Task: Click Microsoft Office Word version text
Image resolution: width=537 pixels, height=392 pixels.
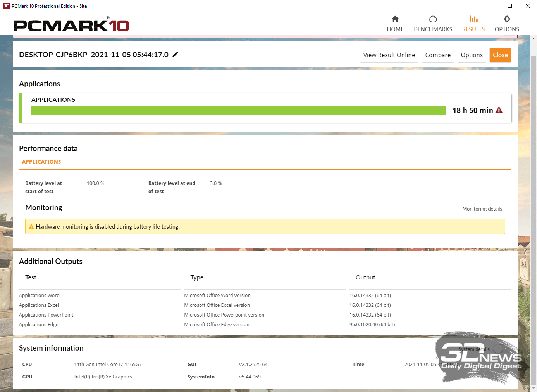Action: (217, 295)
